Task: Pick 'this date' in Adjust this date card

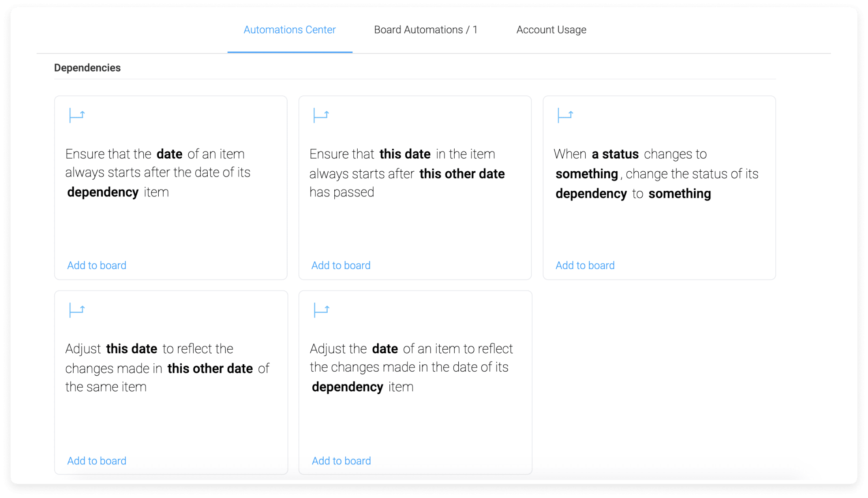Action: click(131, 349)
